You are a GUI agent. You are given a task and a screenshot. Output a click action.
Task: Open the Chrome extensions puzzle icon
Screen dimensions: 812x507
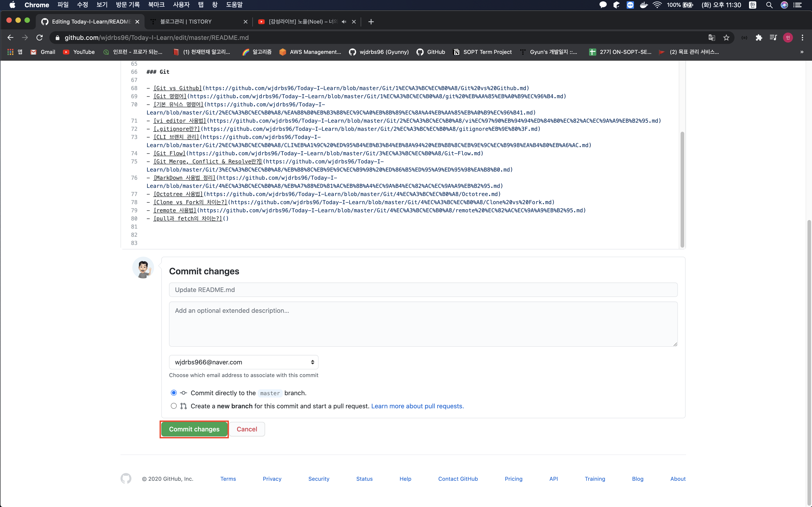coord(759,38)
